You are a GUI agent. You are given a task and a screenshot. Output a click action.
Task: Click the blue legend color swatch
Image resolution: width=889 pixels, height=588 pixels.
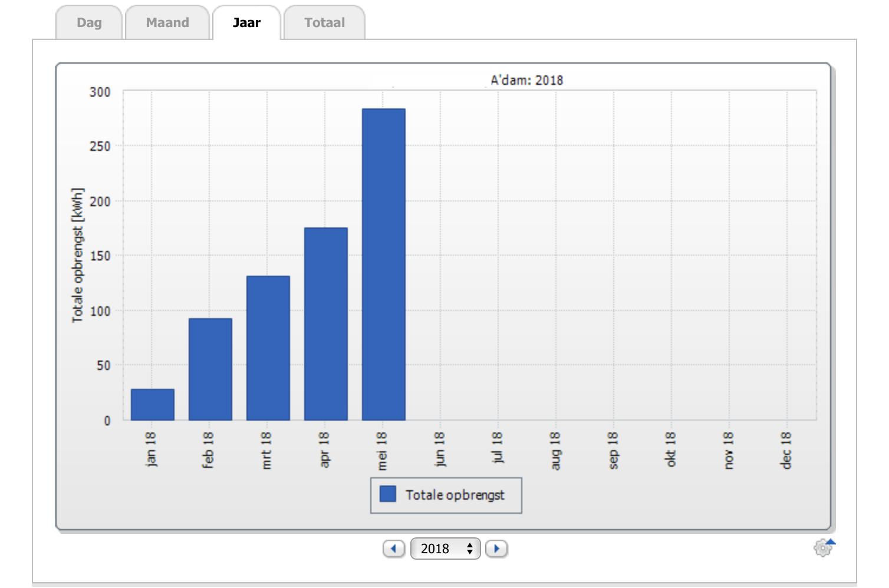pyautogui.click(x=388, y=494)
